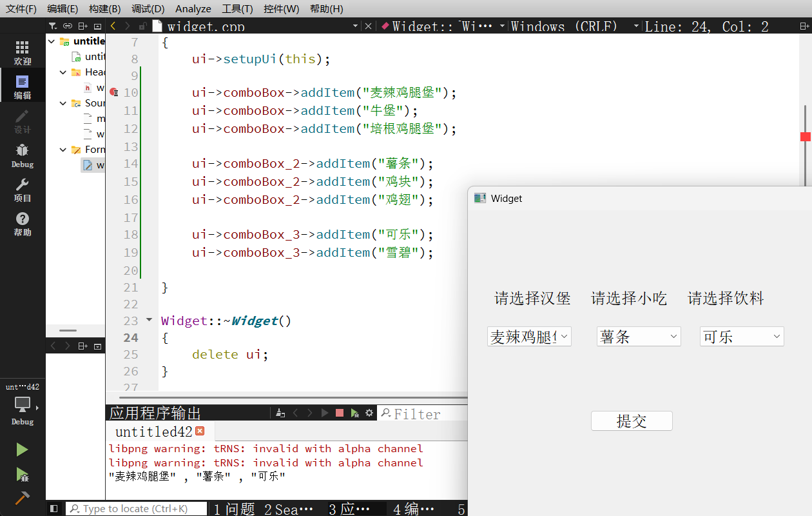Click the 提交 button in Widget window
Screen dimensions: 812x516
pyautogui.click(x=632, y=421)
